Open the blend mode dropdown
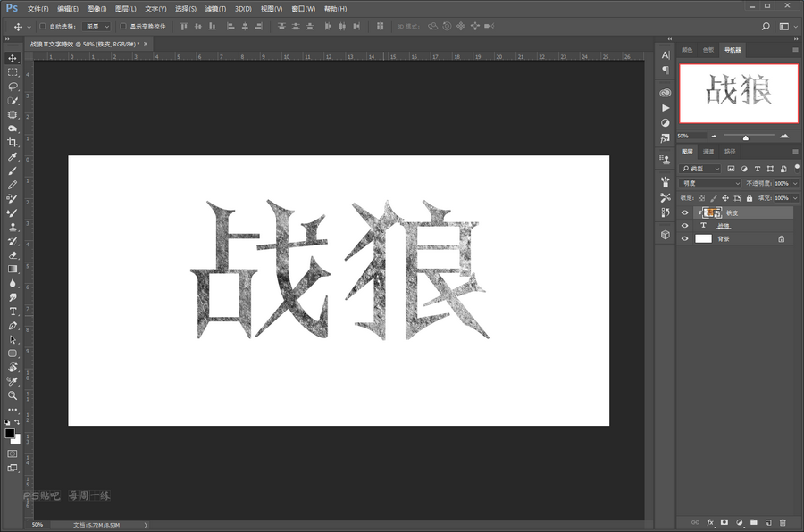The height and width of the screenshot is (532, 804). (711, 184)
